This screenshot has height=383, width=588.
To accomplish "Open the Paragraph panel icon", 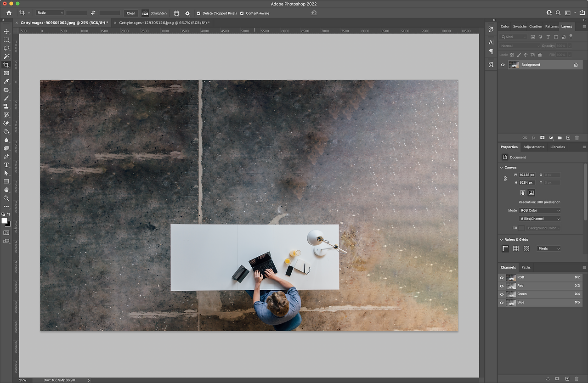I will 491,51.
